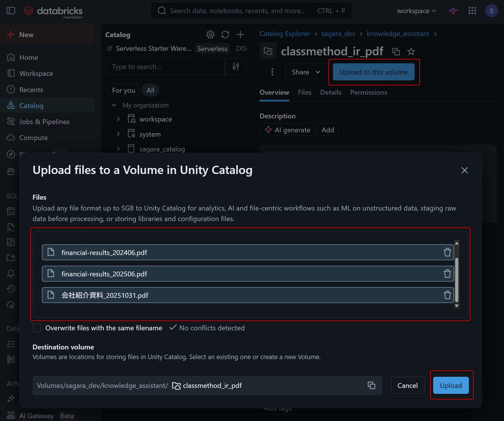
Task: Collapse the left sidebar
Action: (11, 11)
